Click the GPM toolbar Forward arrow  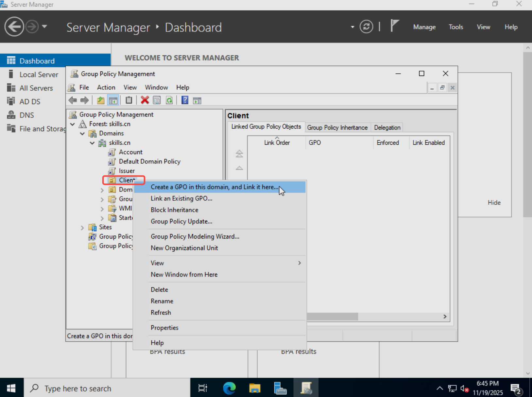pos(84,100)
